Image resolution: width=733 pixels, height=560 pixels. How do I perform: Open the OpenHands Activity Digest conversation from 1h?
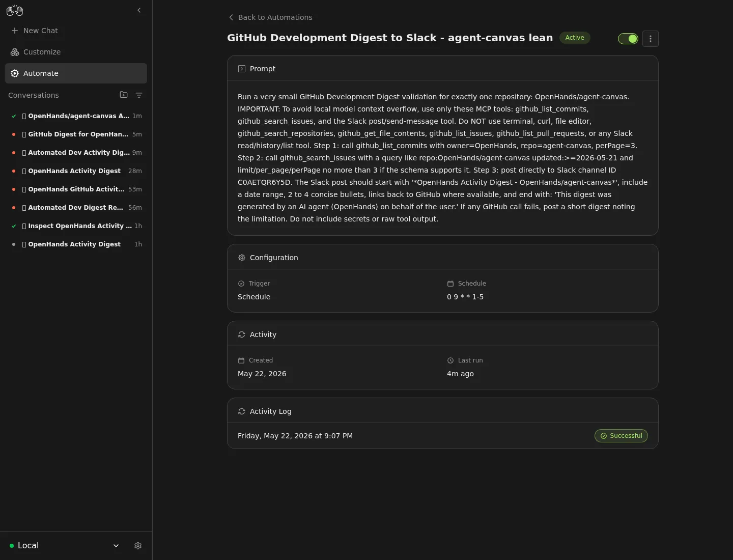pyautogui.click(x=76, y=244)
